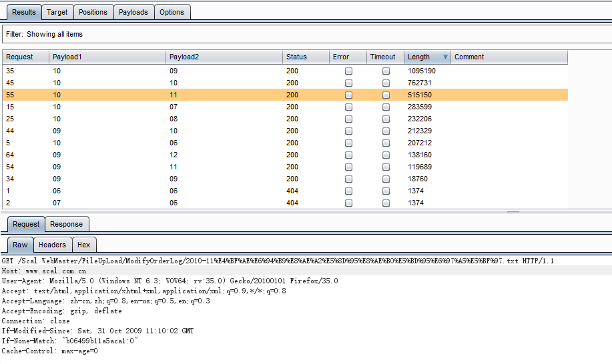Select the Request message tab
Screen dimensions: 612x364
tap(26, 224)
